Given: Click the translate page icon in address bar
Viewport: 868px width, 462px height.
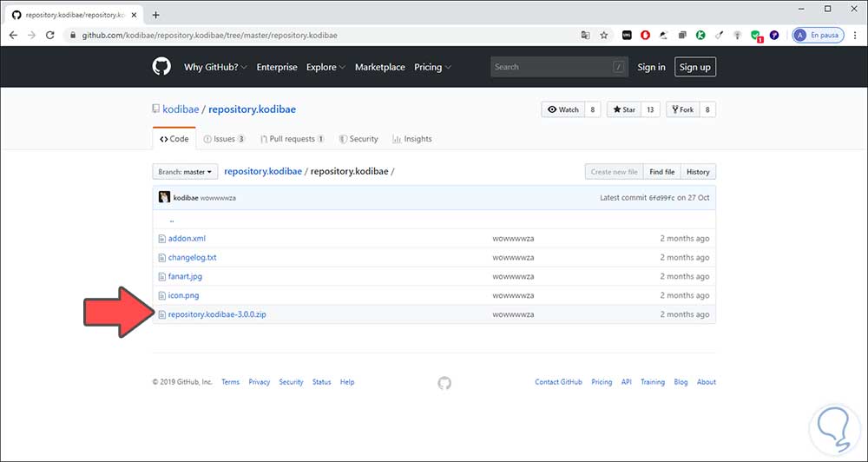Looking at the screenshot, I should point(585,36).
